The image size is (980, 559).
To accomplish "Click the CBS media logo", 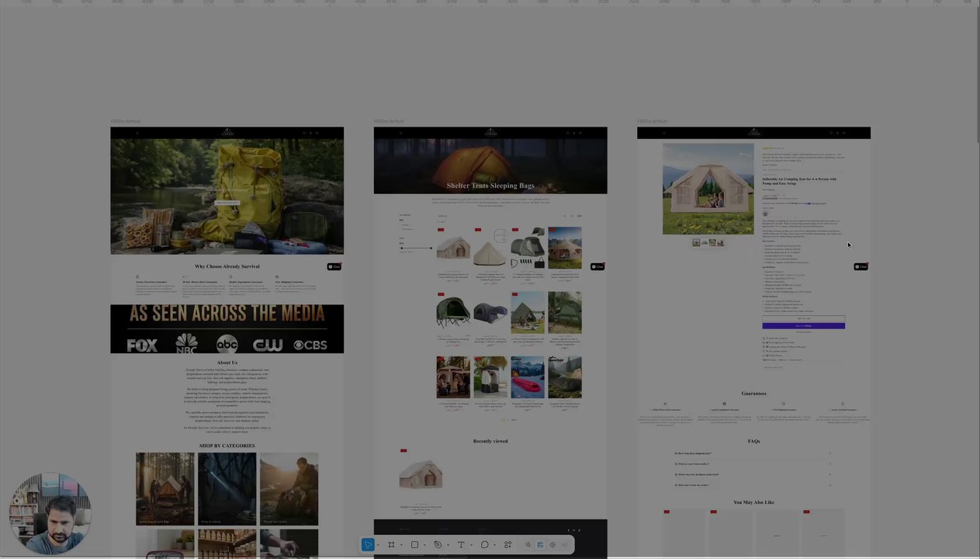I will coord(310,345).
